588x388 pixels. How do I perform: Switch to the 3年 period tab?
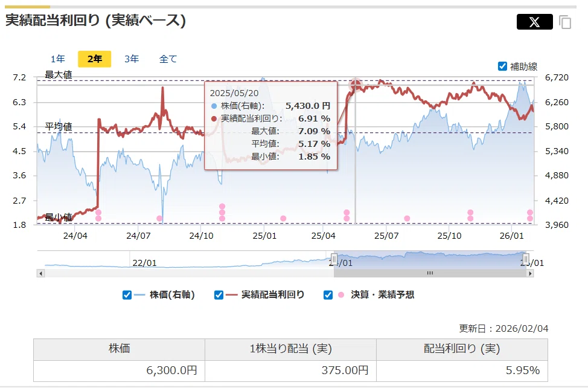tap(132, 59)
